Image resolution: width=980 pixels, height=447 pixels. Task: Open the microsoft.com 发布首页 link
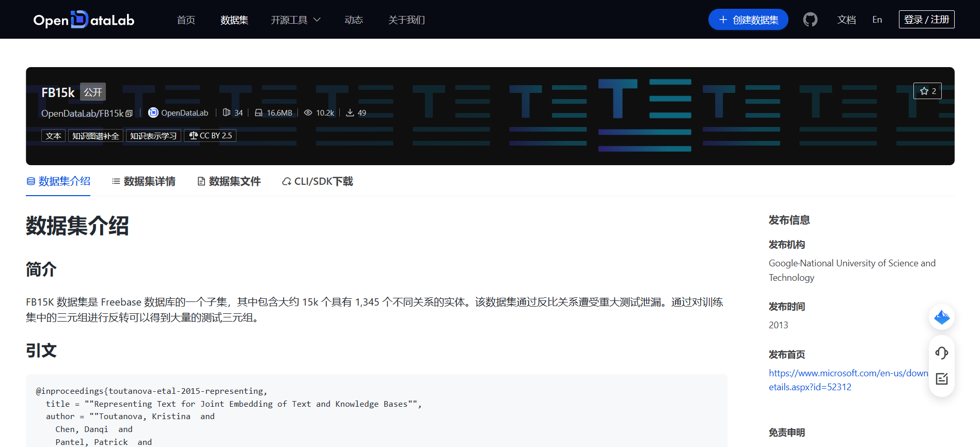point(848,380)
